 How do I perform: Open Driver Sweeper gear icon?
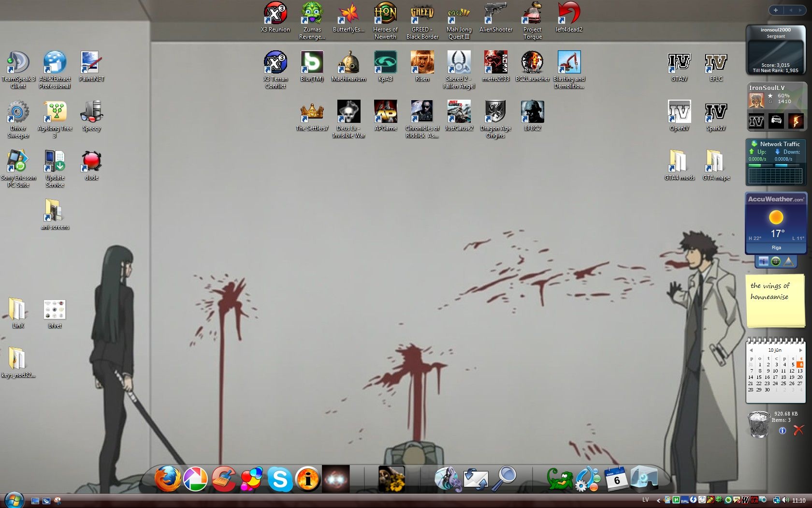click(x=18, y=120)
